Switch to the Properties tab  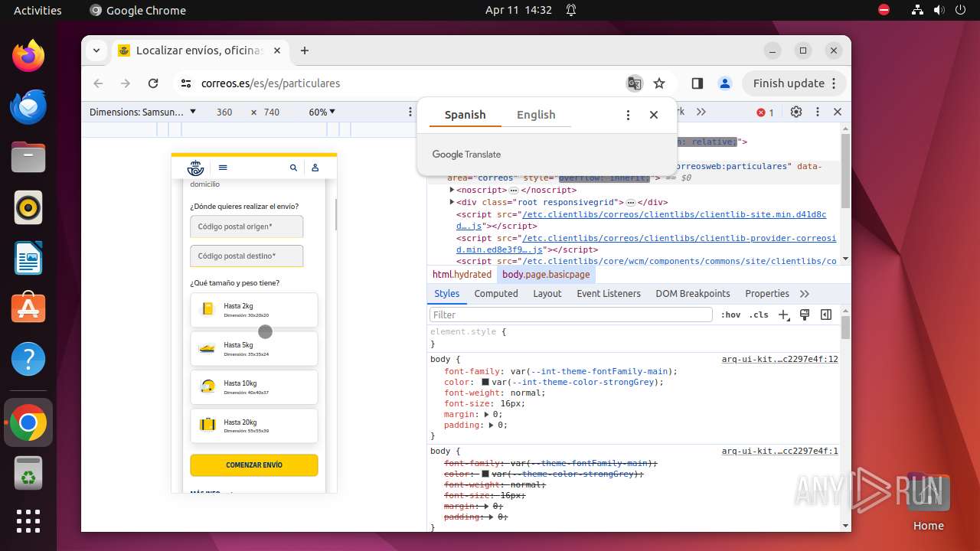point(767,293)
